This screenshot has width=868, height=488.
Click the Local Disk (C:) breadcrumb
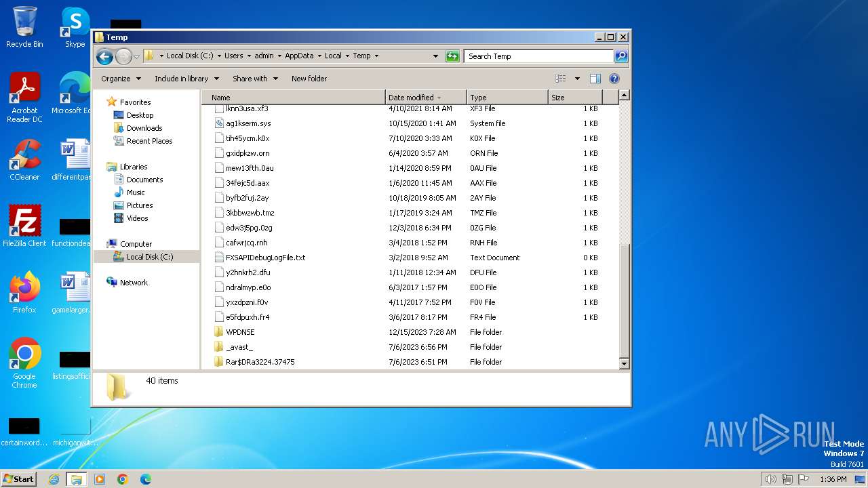click(x=190, y=56)
